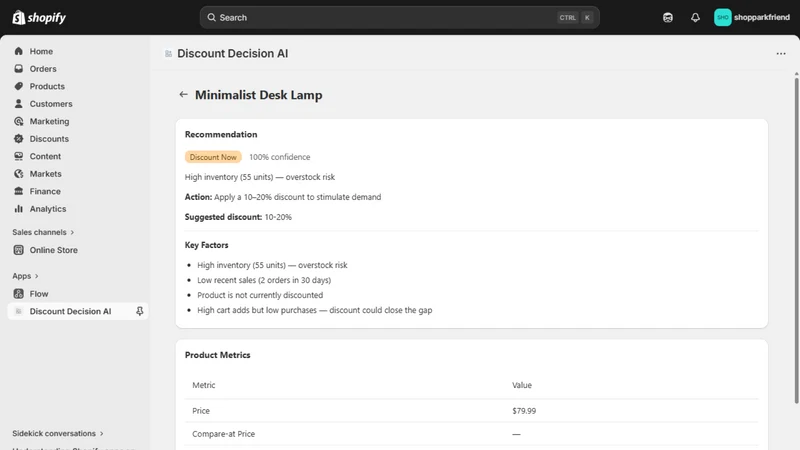Click the Finance bank icon
Screen dimensions: 800x450
tap(19, 191)
